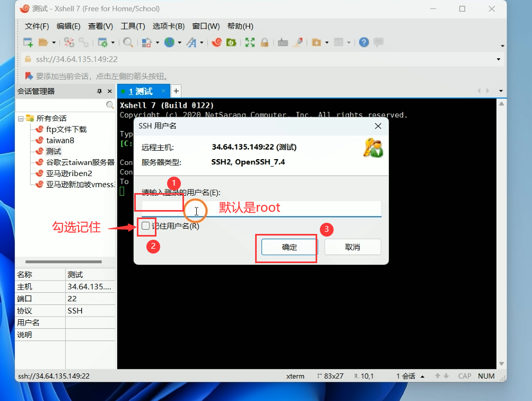The height and width of the screenshot is (401, 532).
Task: Open the 工具(T) menu
Action: (x=133, y=26)
